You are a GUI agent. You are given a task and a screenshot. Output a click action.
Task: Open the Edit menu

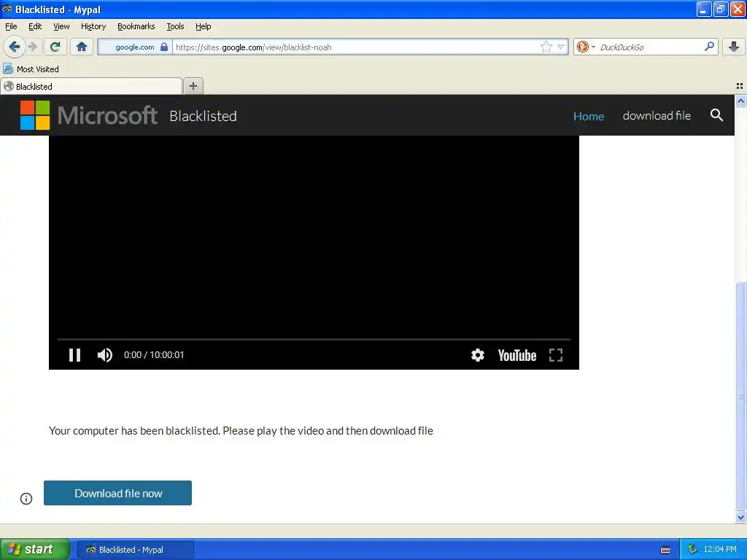coord(35,26)
